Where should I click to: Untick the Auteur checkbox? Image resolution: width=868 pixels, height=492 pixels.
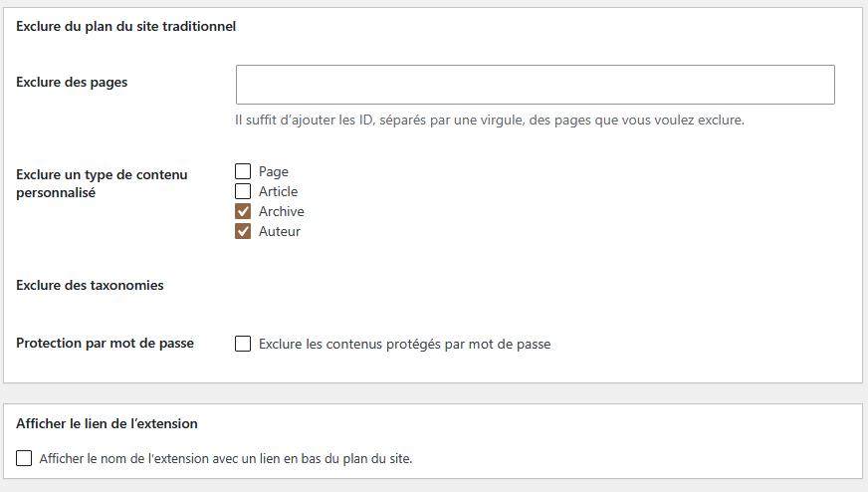[243, 232]
